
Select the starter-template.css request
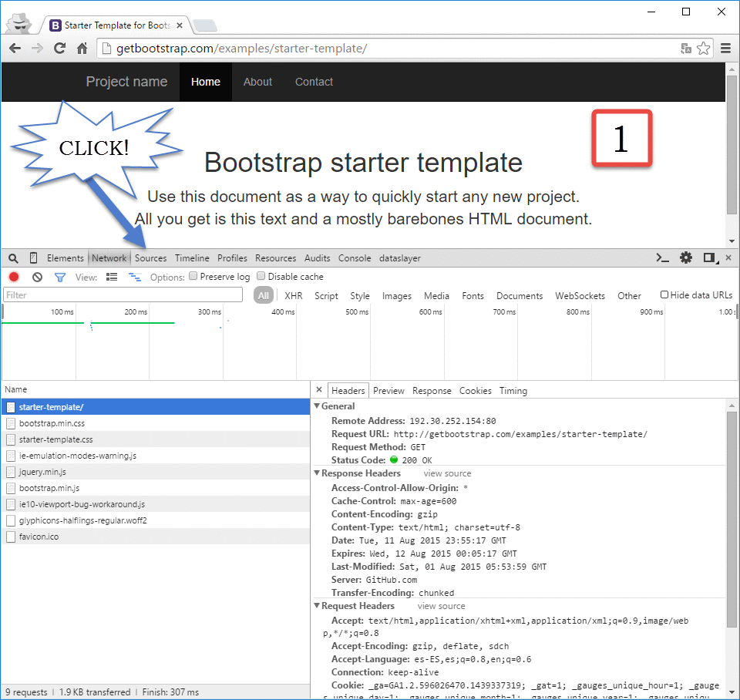156,439
